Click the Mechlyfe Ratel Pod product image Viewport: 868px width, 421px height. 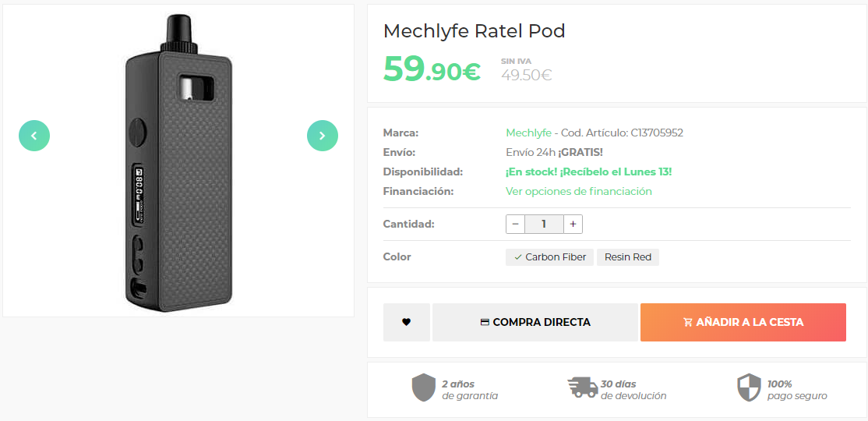coord(178,161)
